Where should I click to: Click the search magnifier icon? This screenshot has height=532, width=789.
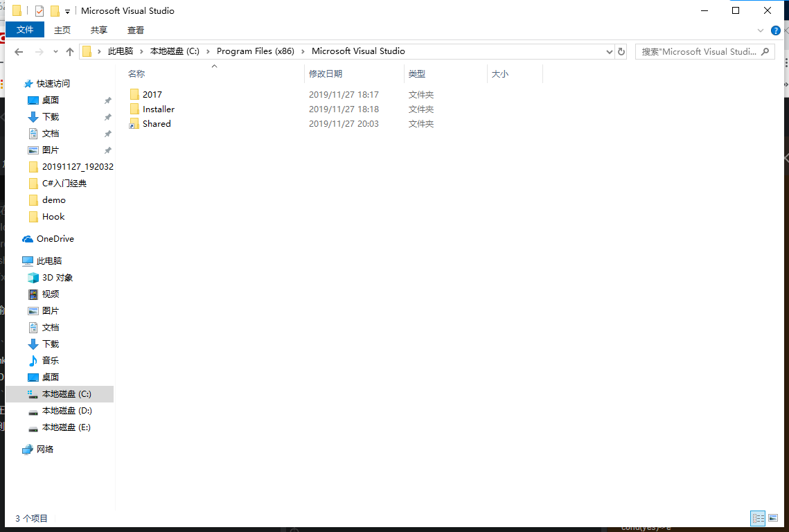[x=765, y=51]
